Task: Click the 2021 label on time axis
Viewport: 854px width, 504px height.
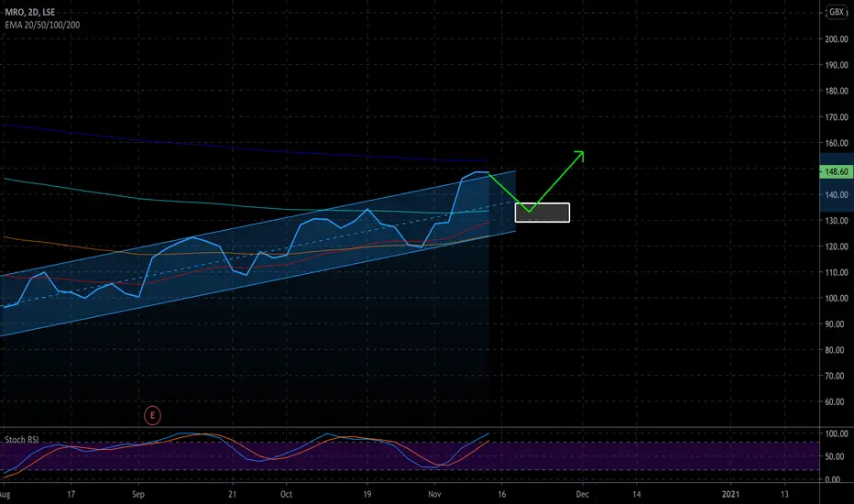Action: pos(730,494)
